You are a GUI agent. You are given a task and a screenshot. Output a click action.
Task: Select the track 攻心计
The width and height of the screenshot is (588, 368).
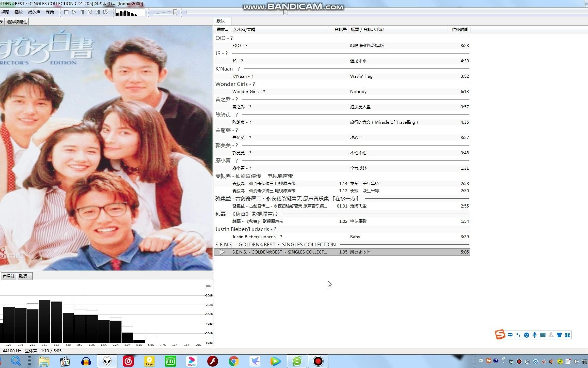click(x=342, y=138)
